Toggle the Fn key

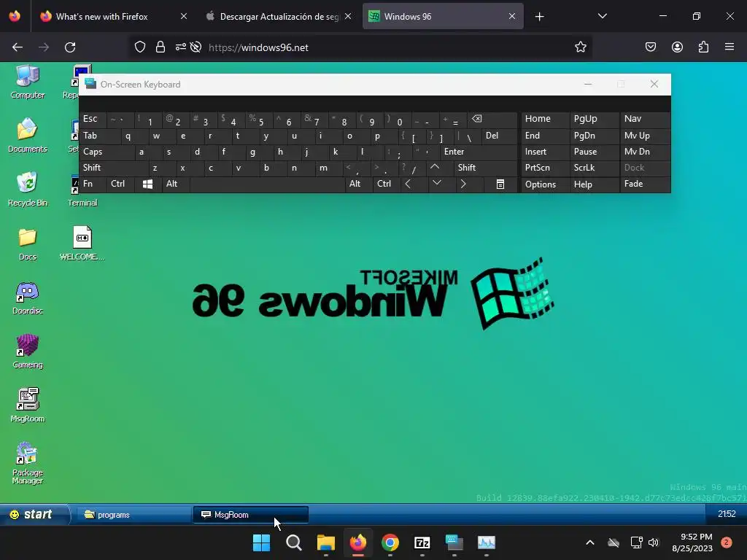pos(93,184)
